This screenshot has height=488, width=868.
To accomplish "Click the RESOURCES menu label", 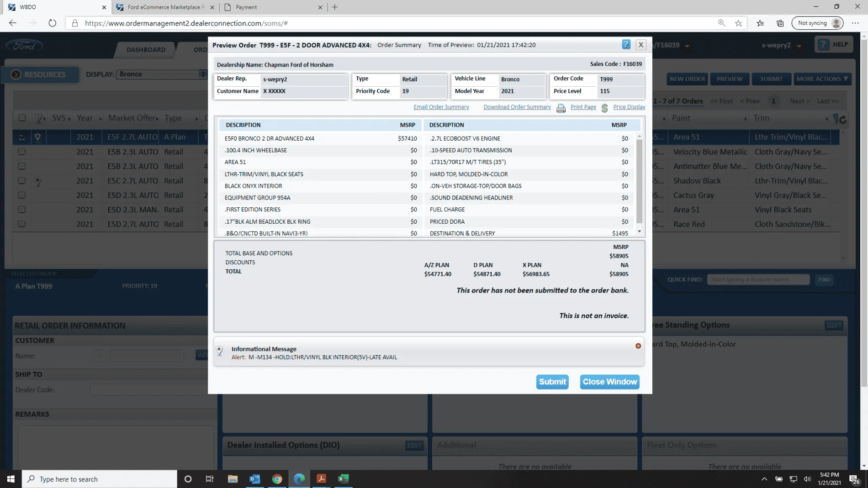I will pos(45,74).
